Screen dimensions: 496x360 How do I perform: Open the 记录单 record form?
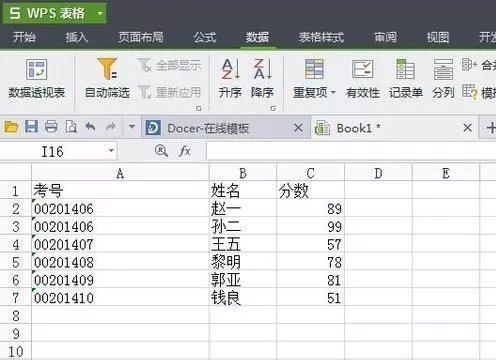pos(406,79)
